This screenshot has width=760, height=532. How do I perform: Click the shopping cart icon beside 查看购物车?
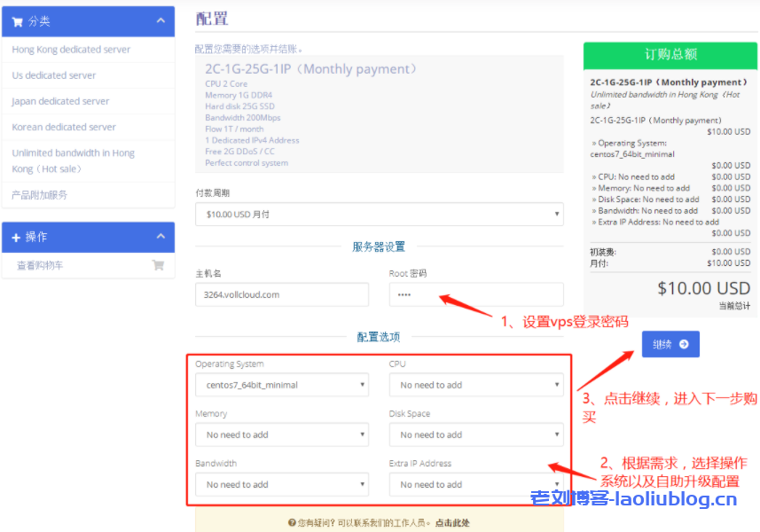point(158,265)
